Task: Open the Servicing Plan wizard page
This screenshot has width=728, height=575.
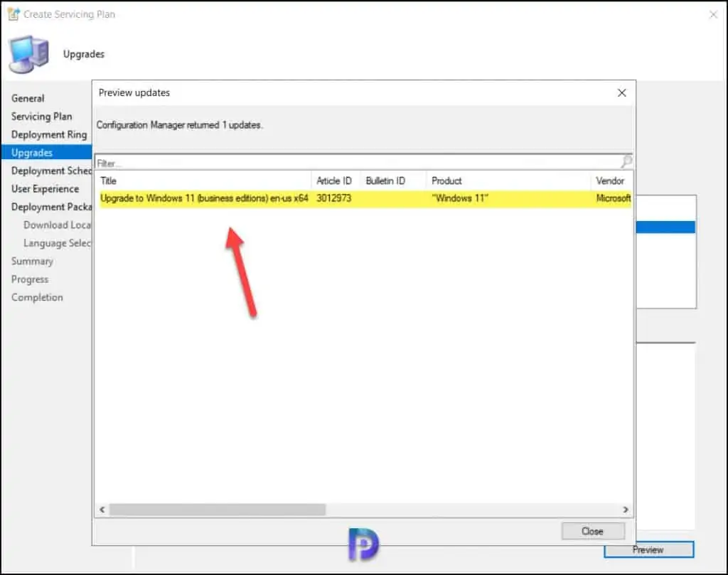Action: [x=42, y=117]
